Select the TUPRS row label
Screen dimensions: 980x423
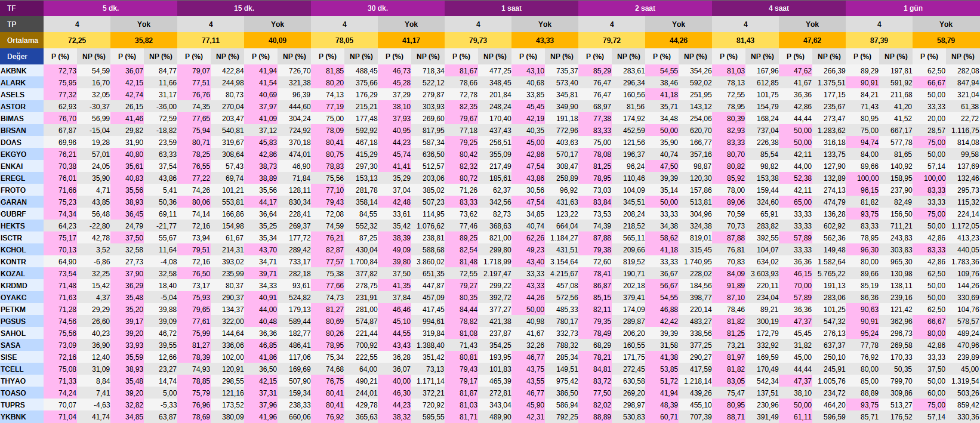(21, 405)
